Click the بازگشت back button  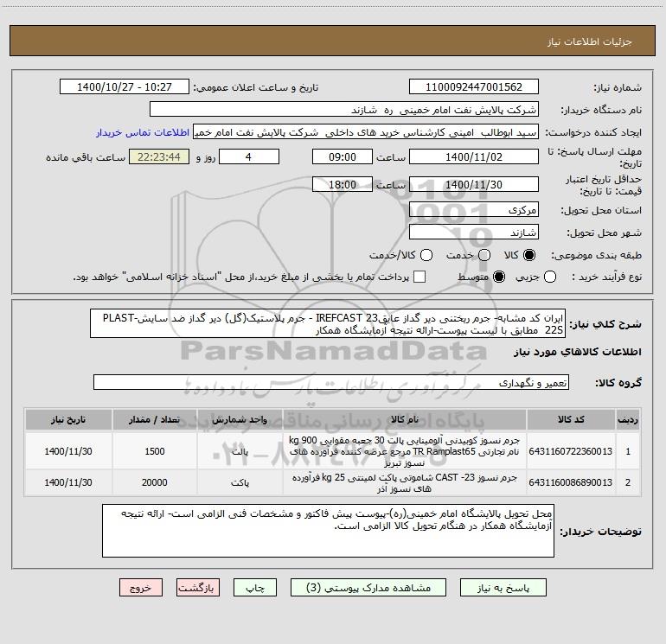tap(198, 588)
